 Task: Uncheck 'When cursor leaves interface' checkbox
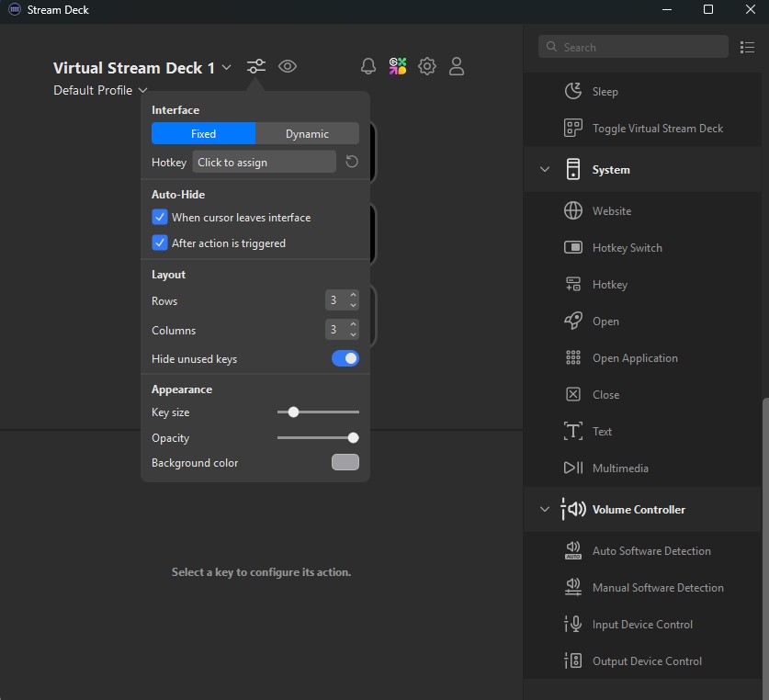tap(160, 218)
